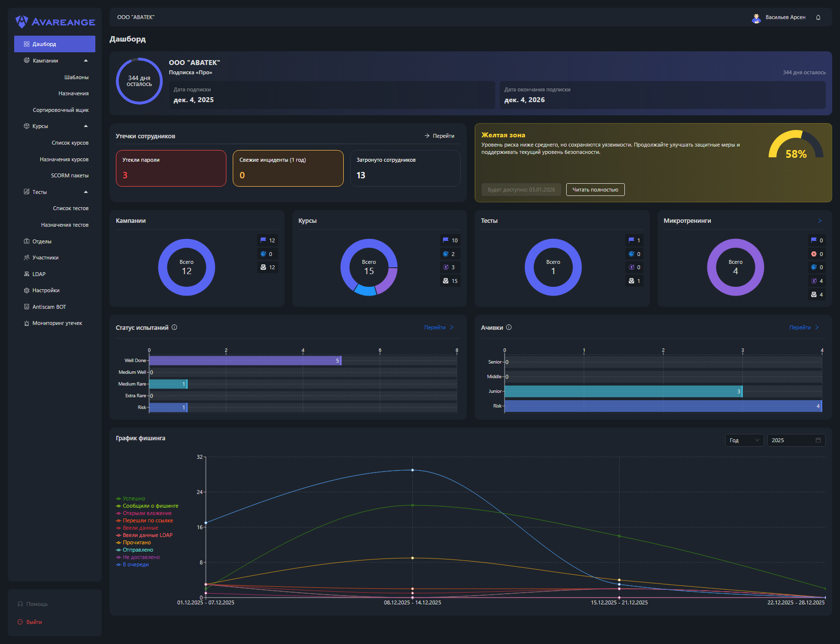Image resolution: width=840 pixels, height=644 pixels.
Task: Click the 58% risk gauge
Action: [796, 146]
